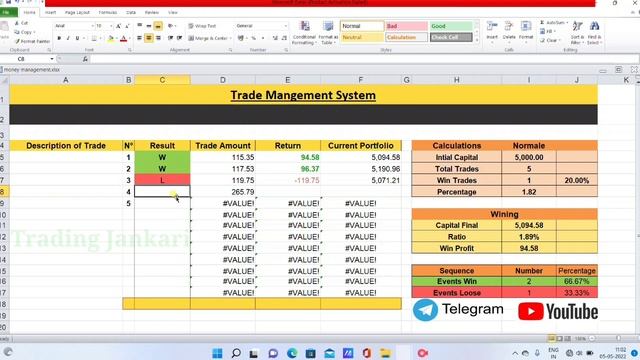Viewport: 640px width, 360px height.
Task: Toggle Bold formatting
Action: (x=59, y=38)
